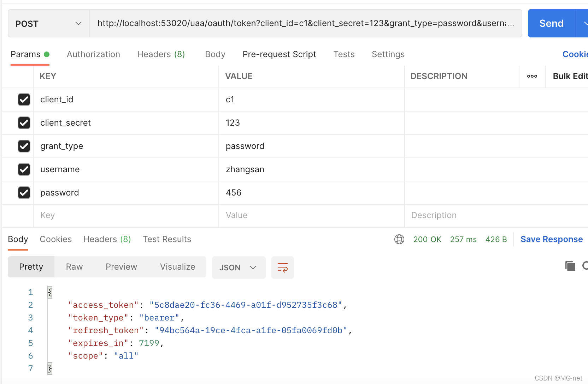Toggle the wrap lines icon

[x=283, y=268]
